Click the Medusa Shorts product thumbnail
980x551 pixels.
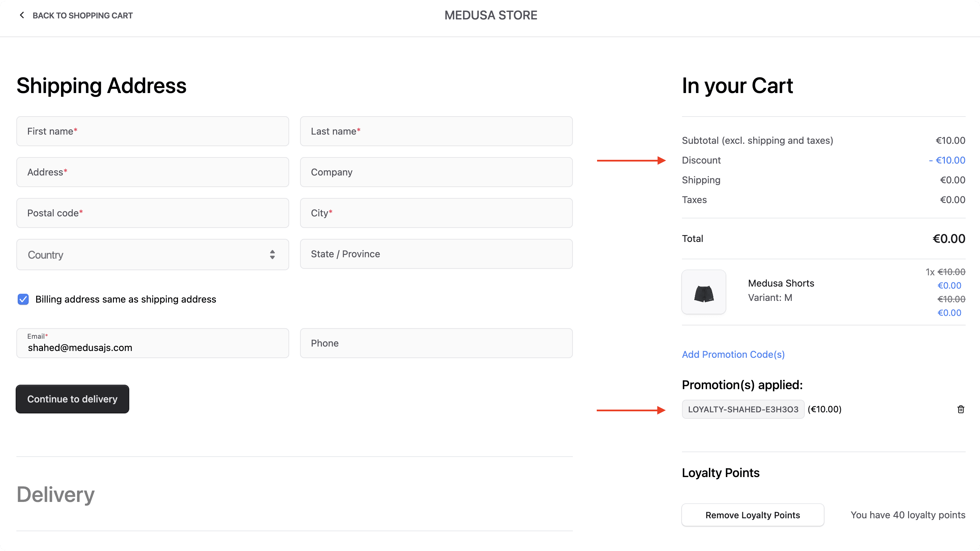(703, 292)
